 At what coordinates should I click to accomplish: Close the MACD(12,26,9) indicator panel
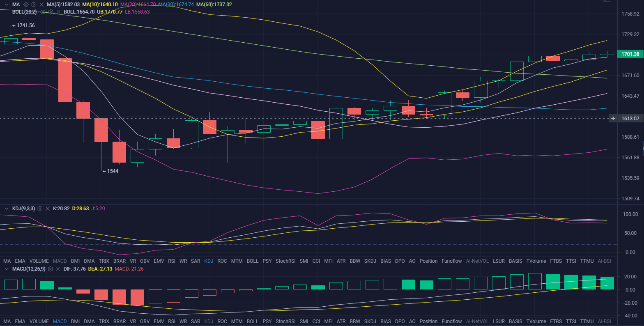click(57, 269)
